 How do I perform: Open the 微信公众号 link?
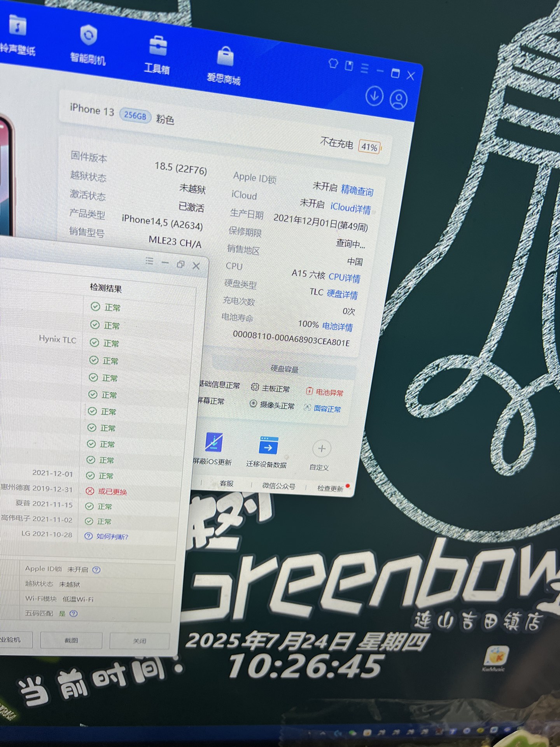(278, 486)
